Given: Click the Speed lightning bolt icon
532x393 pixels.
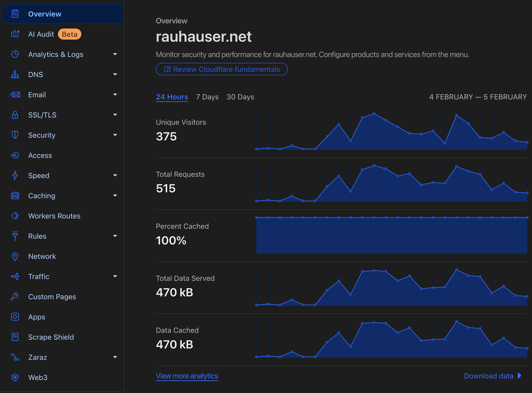Looking at the screenshot, I should tap(15, 175).
